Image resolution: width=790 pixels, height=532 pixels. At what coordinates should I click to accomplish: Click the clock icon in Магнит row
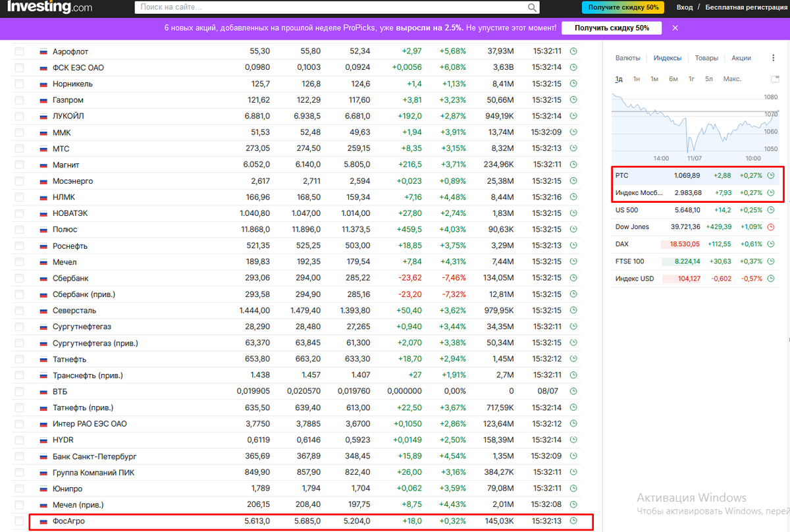pyautogui.click(x=573, y=165)
